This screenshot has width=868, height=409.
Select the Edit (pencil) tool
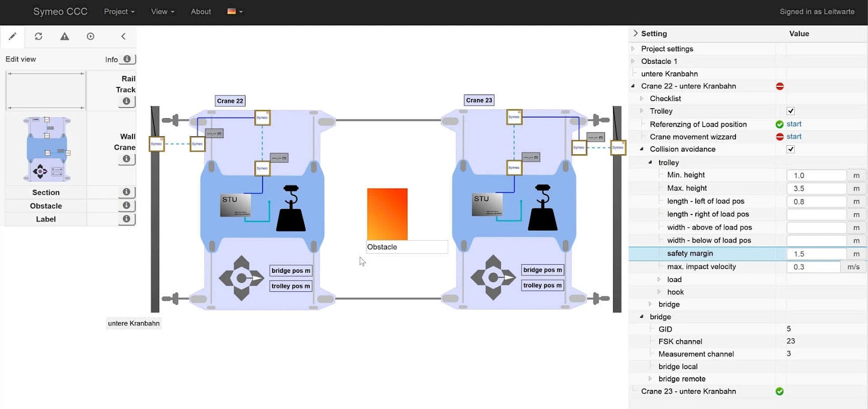pyautogui.click(x=13, y=36)
